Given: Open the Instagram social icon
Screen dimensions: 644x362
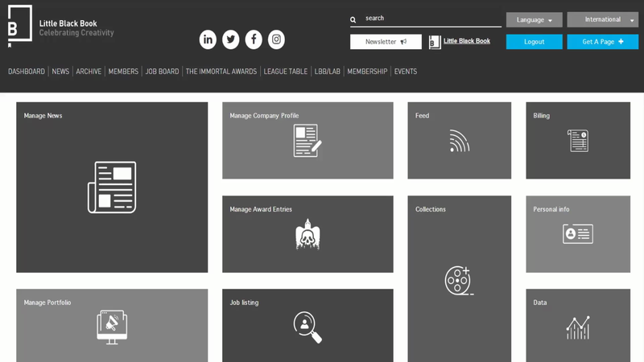Looking at the screenshot, I should pos(276,39).
